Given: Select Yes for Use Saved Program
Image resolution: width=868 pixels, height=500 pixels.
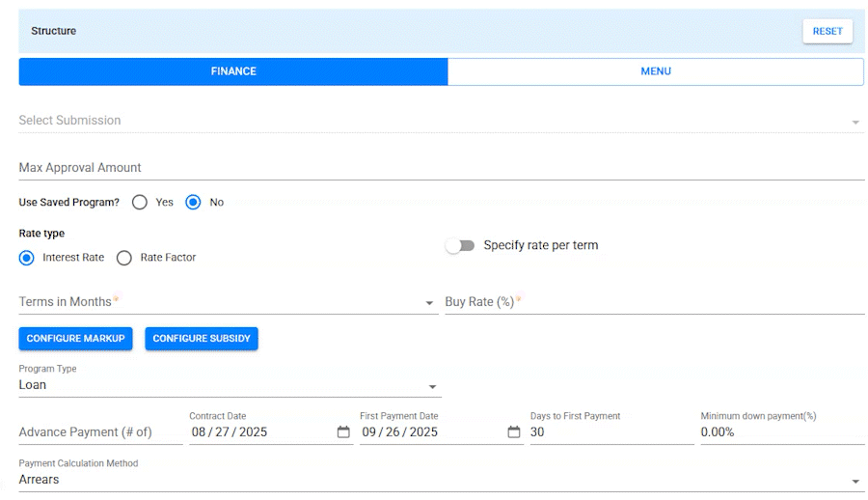Looking at the screenshot, I should [x=140, y=203].
